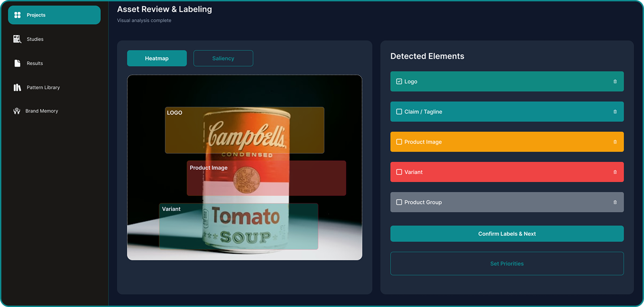
Task: Open the Pattern Library panel
Action: click(x=17, y=87)
